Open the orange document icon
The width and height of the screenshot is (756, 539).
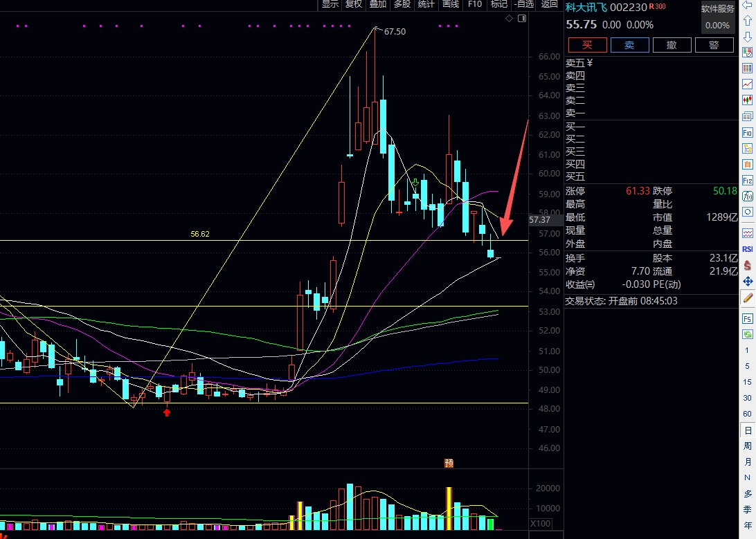click(x=747, y=164)
